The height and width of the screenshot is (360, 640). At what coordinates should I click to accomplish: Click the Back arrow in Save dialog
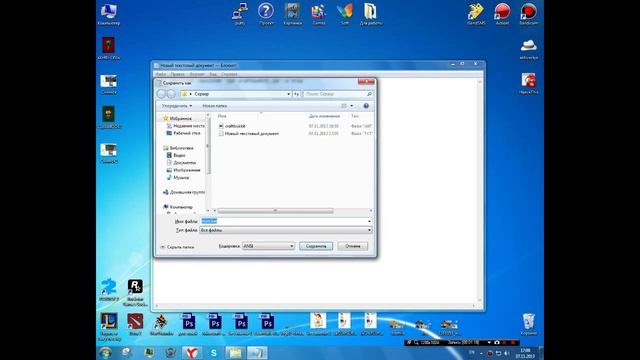(161, 94)
